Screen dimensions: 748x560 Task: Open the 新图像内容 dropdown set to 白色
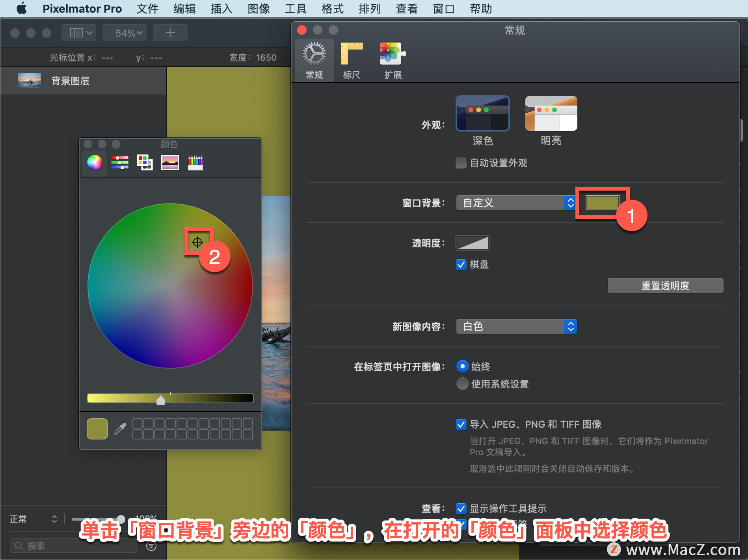[x=516, y=326]
